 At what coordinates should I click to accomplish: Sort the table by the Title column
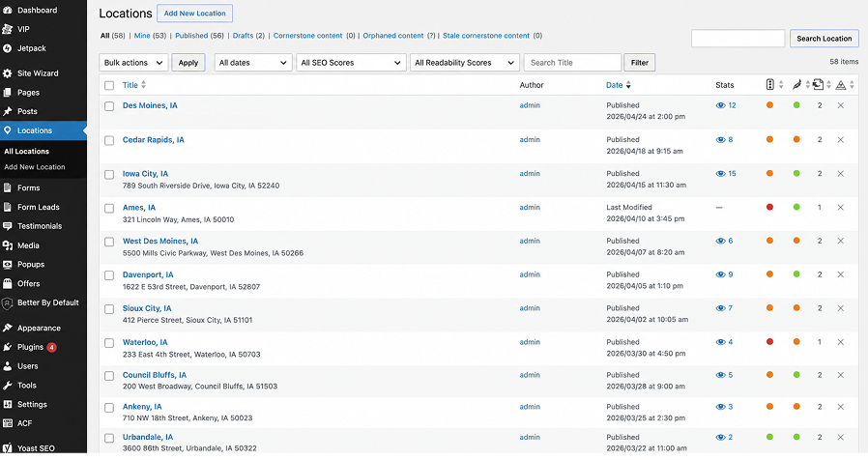tap(134, 85)
